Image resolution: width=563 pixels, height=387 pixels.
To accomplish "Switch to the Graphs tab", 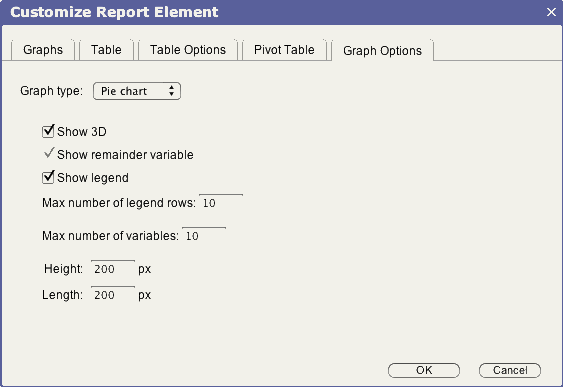I will tap(43, 50).
